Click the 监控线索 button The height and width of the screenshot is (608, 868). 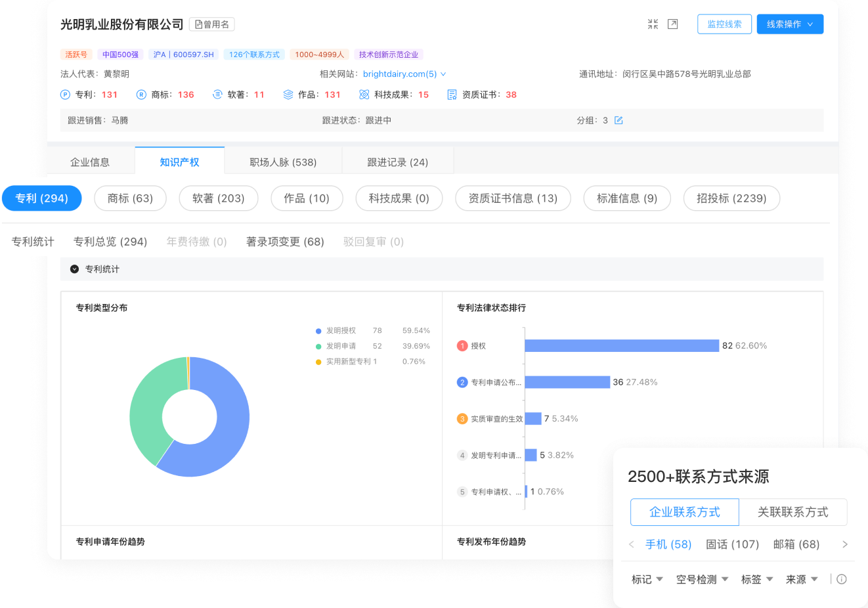(724, 24)
